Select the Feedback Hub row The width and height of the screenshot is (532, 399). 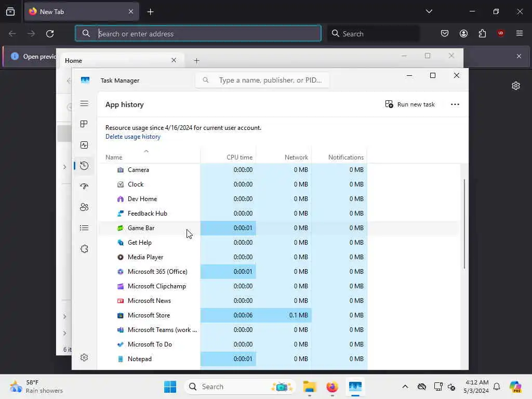coord(279,214)
